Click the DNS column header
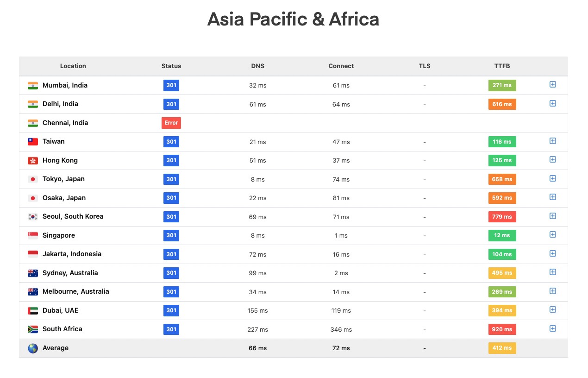 257,66
